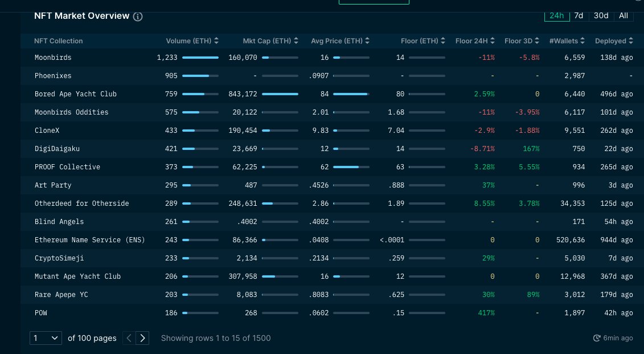This screenshot has height=354, width=644.
Task: Click Moonbirds volume bar
Action: (200, 58)
